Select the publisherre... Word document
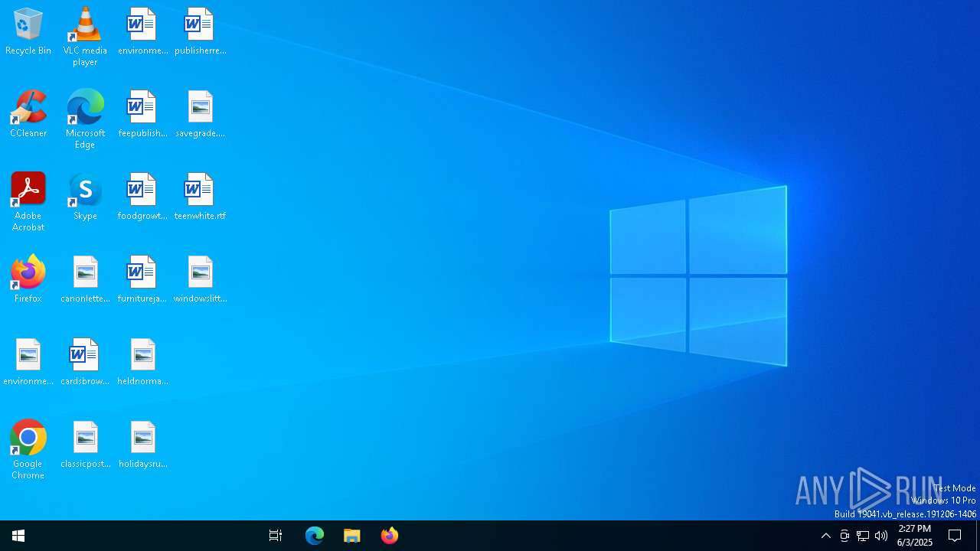 click(200, 32)
